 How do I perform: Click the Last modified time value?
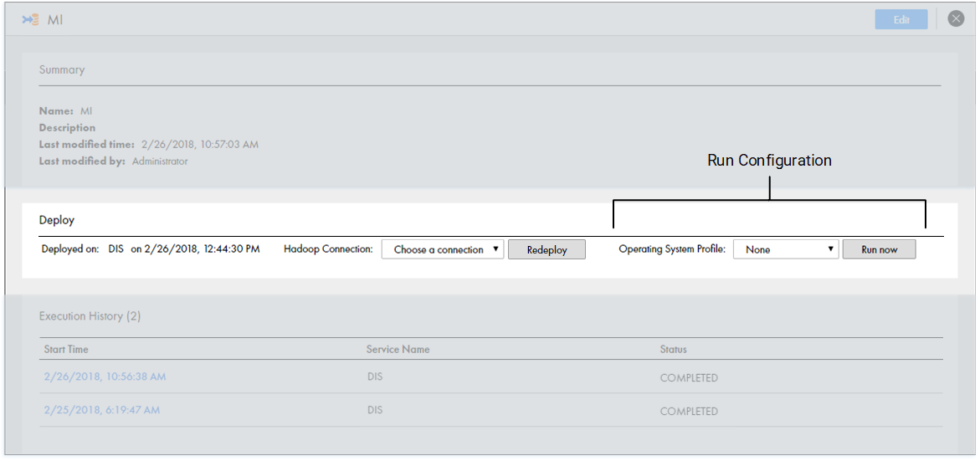pos(200,144)
